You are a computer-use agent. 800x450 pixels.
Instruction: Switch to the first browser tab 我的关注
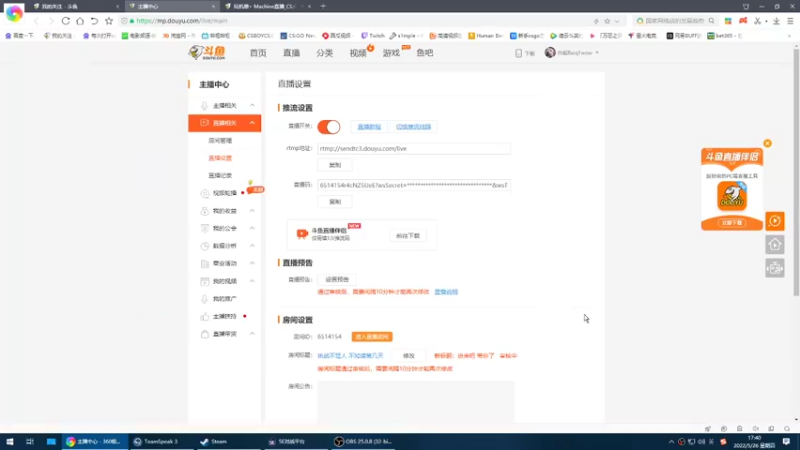[x=75, y=6]
